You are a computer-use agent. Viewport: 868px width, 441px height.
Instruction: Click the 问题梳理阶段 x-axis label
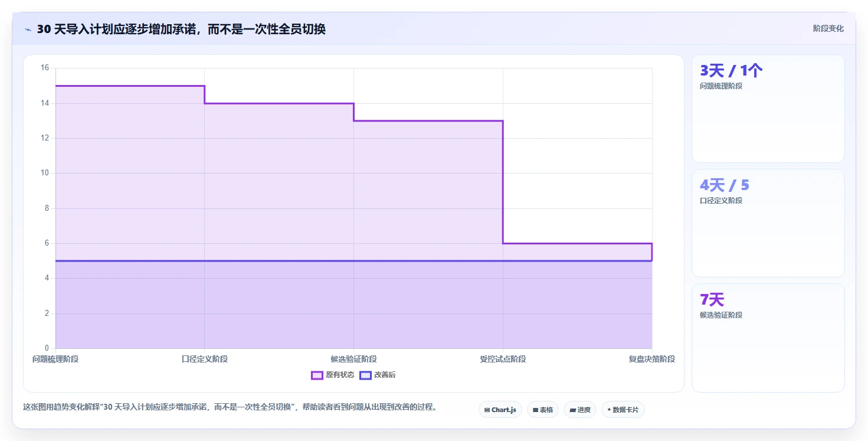click(x=55, y=359)
